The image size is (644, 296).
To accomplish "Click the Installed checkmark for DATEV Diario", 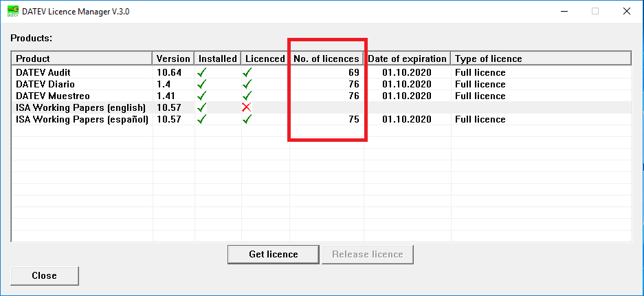I will (201, 84).
